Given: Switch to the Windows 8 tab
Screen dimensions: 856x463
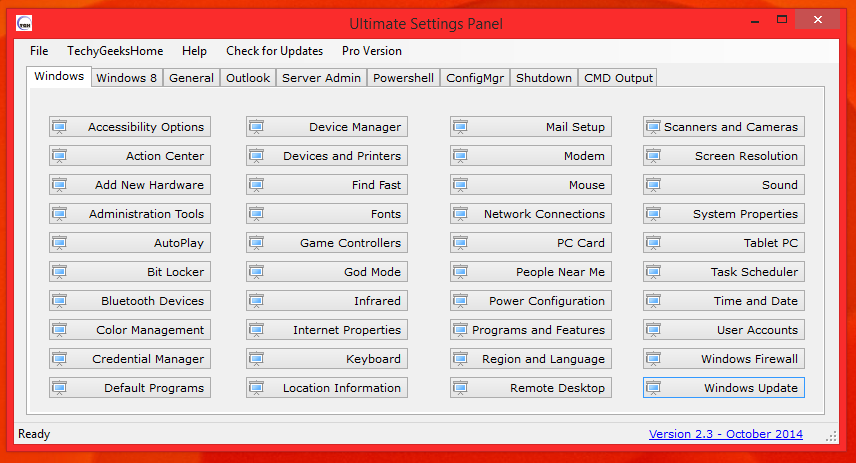Looking at the screenshot, I should (126, 78).
